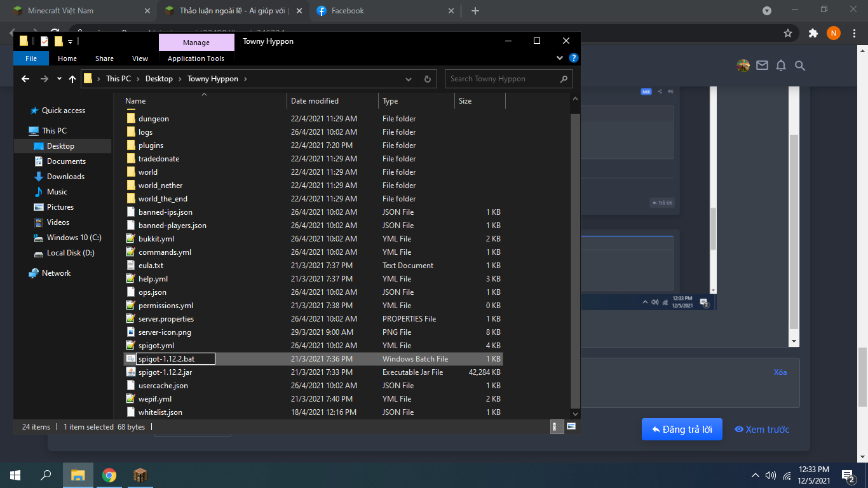
Task: Go up one folder level with Up arrow
Action: (x=72, y=79)
